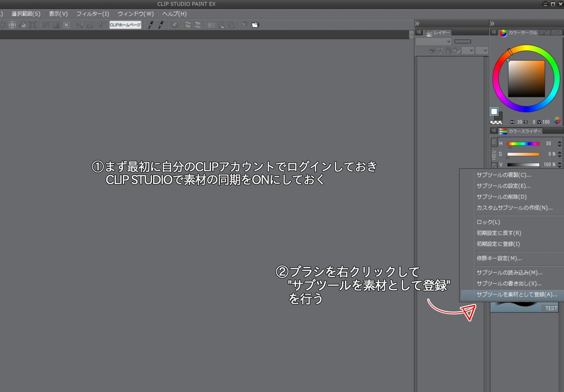Open the レイヤー palette menu icon
Viewport: 564px width, 392px height.
[x=419, y=32]
